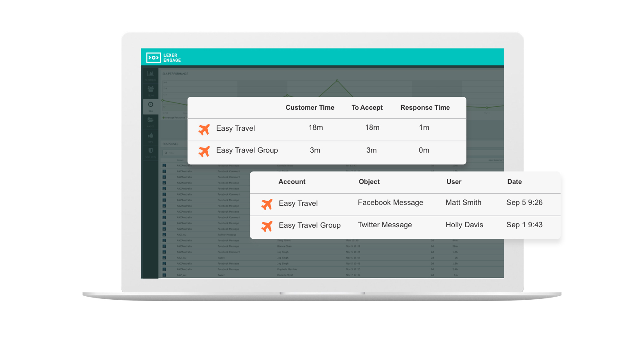Click Krystelle Gamble in the responses table
Screen dimensions: 644x343
pyautogui.click(x=287, y=269)
